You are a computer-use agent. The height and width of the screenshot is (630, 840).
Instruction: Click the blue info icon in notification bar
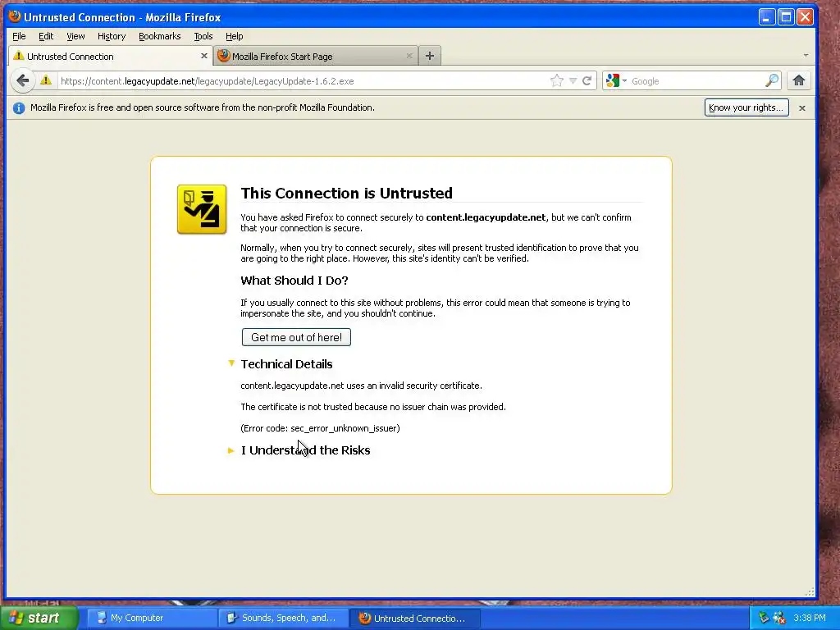point(19,107)
